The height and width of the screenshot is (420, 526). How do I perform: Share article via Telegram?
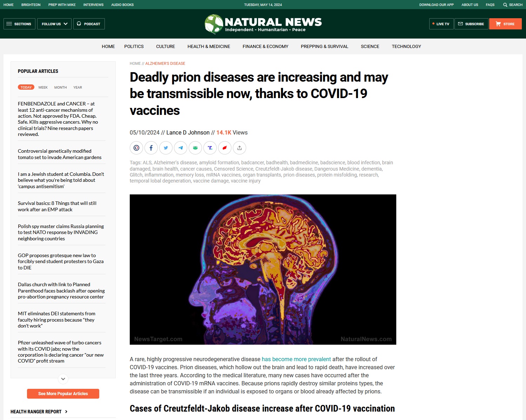pos(181,148)
